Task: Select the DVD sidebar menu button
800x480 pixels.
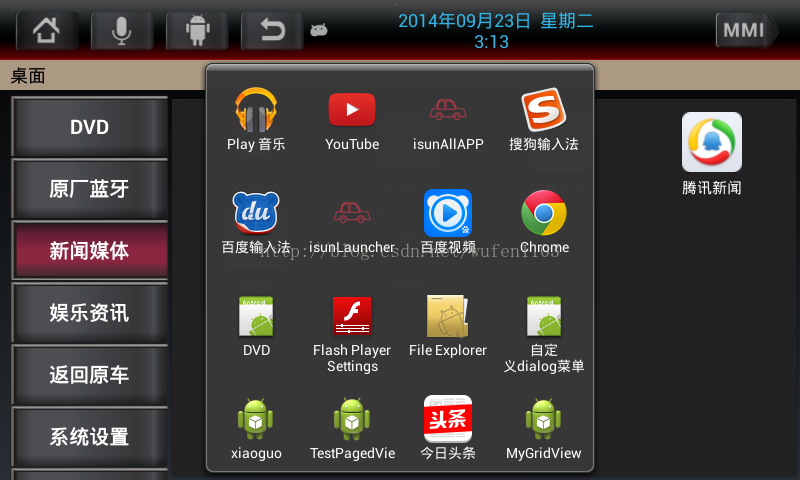Action: (x=90, y=127)
